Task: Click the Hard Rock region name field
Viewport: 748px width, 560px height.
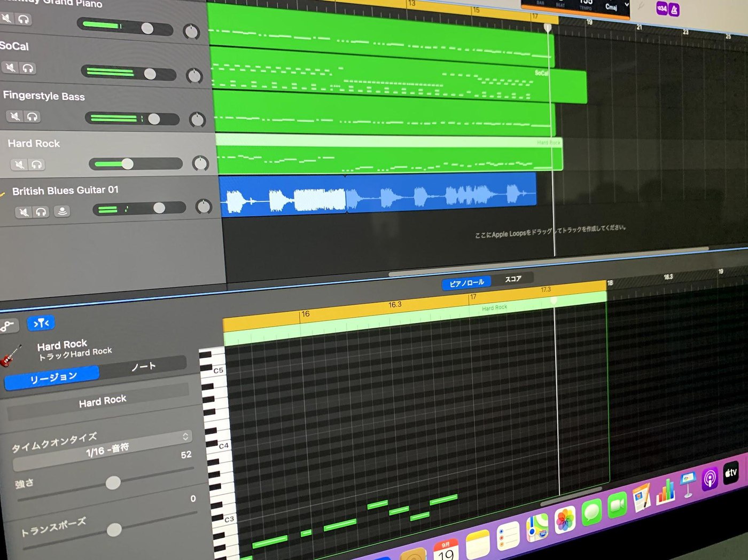Action: pos(99,401)
